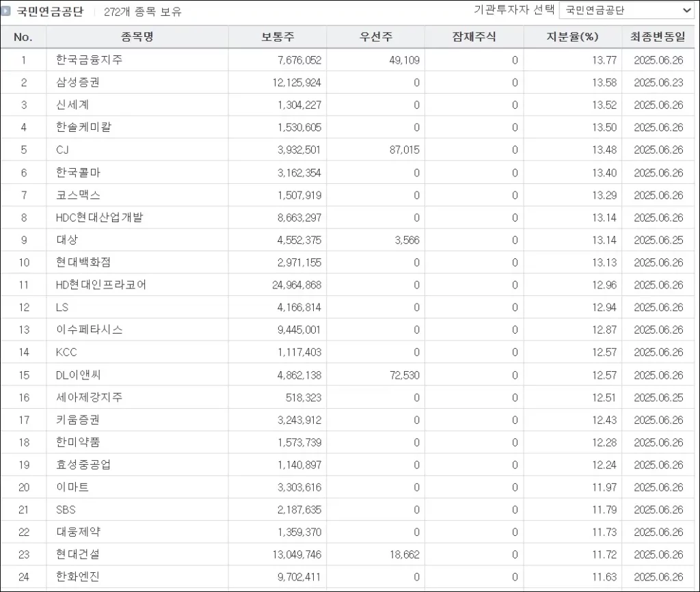Click the 2025.06.23 date in 삼성증권 row

658,83
